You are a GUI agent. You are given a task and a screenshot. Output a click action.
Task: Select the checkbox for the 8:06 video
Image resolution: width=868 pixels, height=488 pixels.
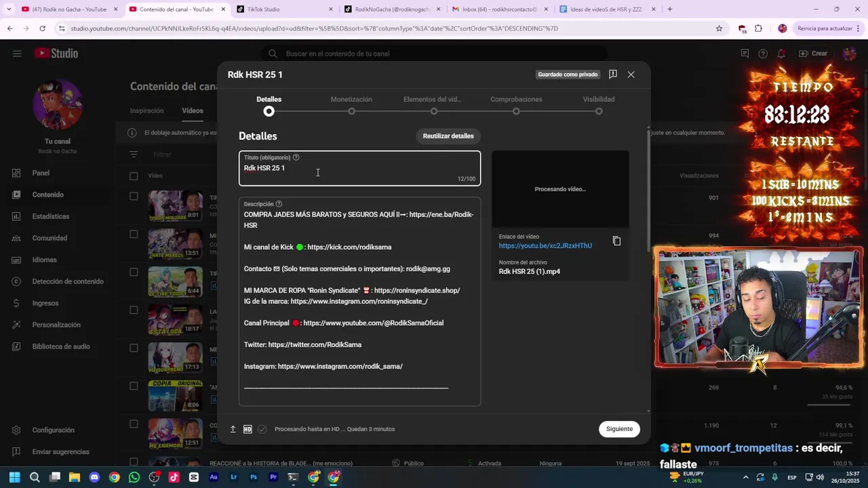click(134, 386)
